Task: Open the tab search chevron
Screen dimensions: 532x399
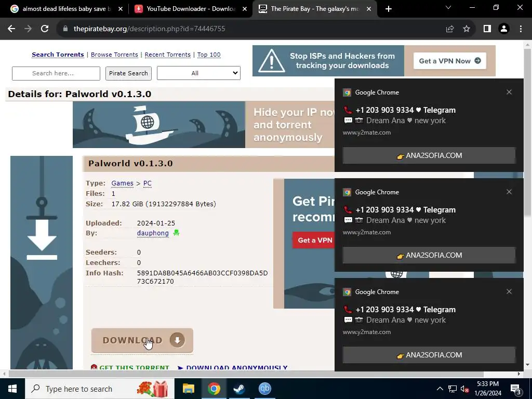Action: click(x=448, y=7)
